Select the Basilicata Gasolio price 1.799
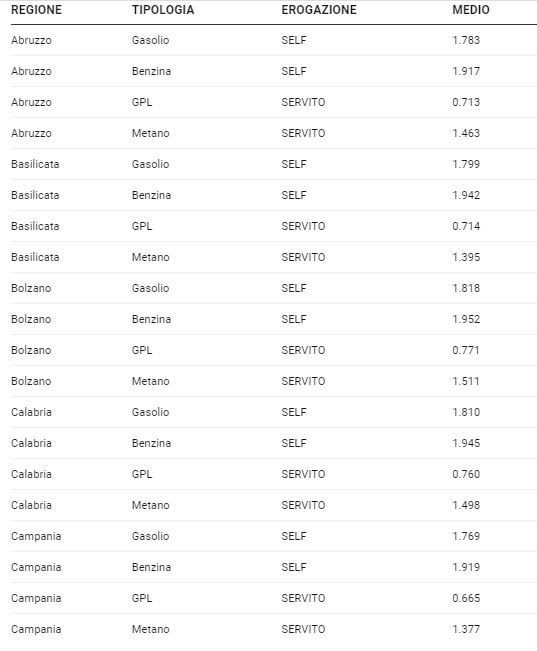 [466, 164]
